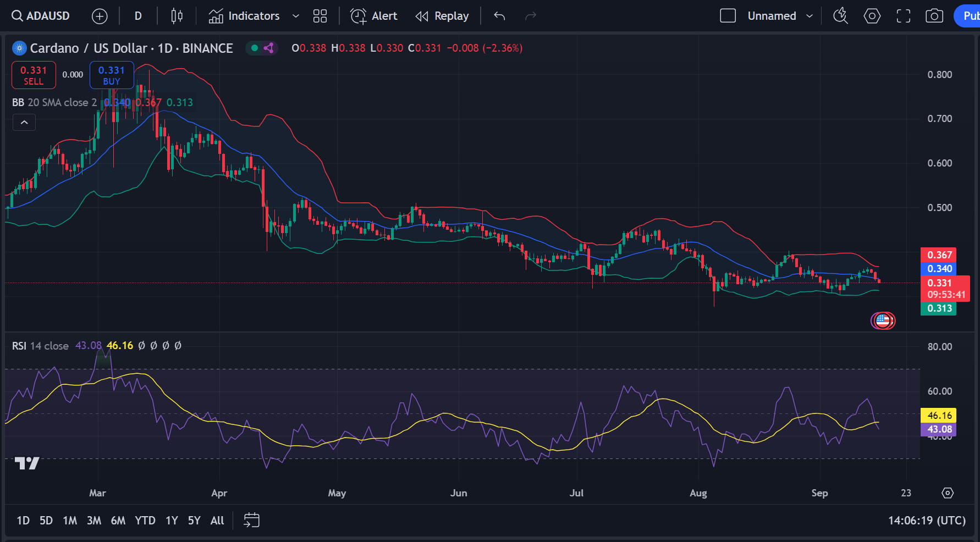Open the layout templates grid icon
This screenshot has height=542, width=980.
(x=320, y=16)
